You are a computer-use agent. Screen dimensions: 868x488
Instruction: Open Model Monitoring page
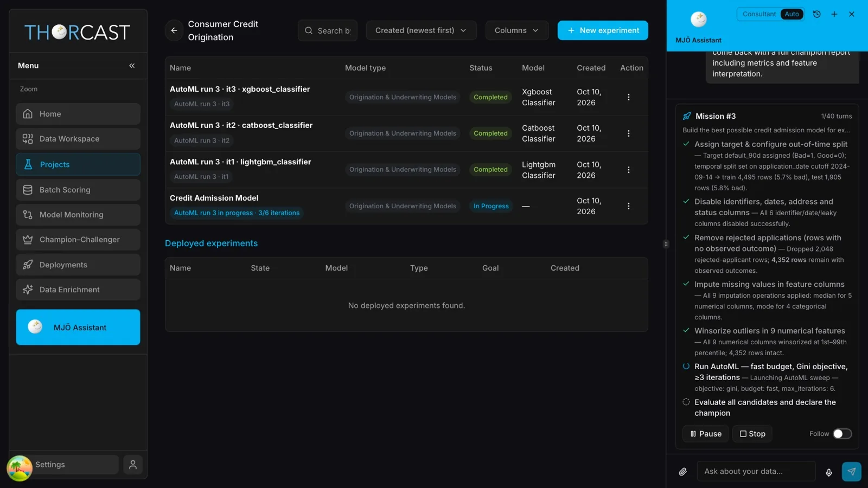click(x=78, y=215)
